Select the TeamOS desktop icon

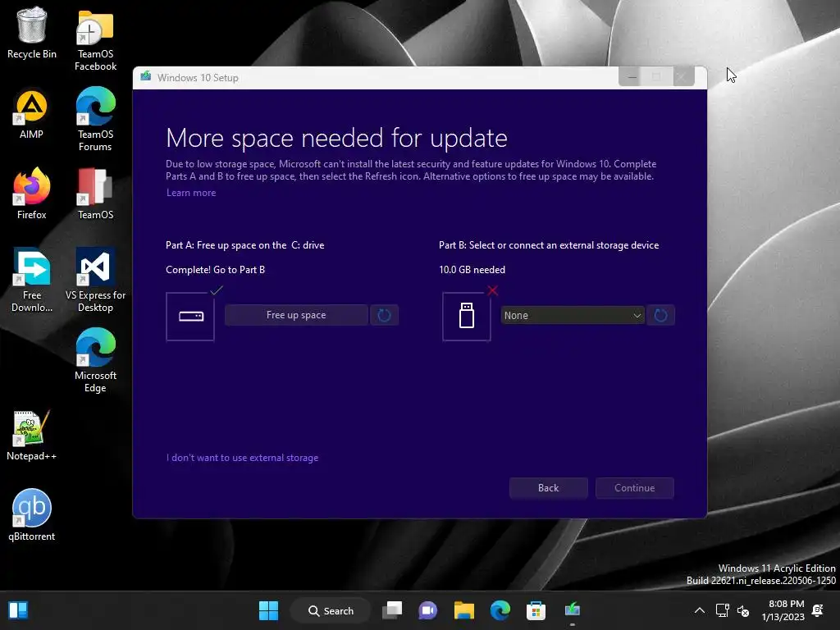pyautogui.click(x=95, y=194)
